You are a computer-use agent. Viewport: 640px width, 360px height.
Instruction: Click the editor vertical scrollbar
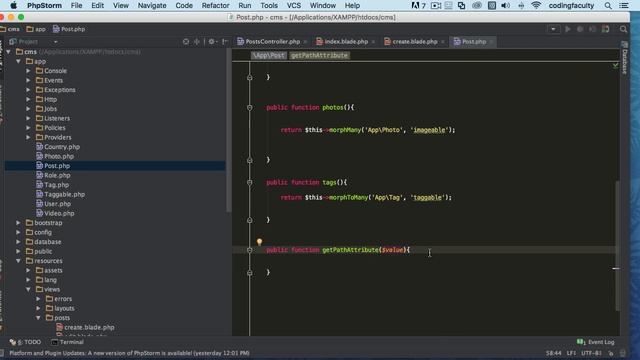point(617,245)
